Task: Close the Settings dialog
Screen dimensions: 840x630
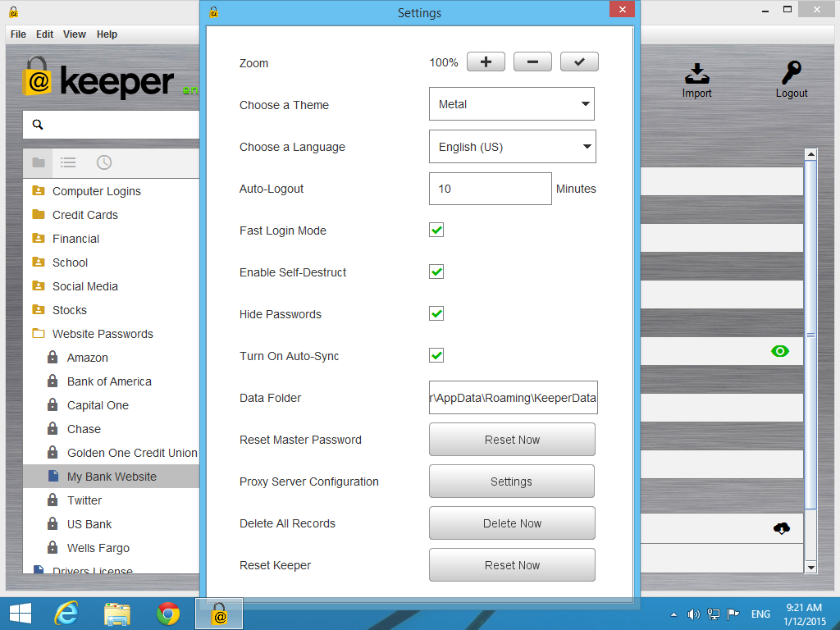Action: coord(622,9)
